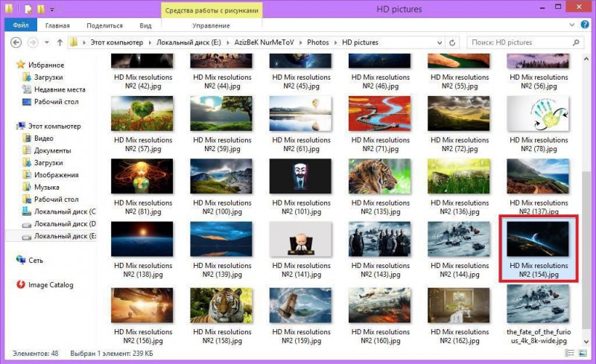This screenshot has height=364, width=596.
Task: Select sailing ship image №2 (159).jpg
Action: pyautogui.click(x=300, y=305)
